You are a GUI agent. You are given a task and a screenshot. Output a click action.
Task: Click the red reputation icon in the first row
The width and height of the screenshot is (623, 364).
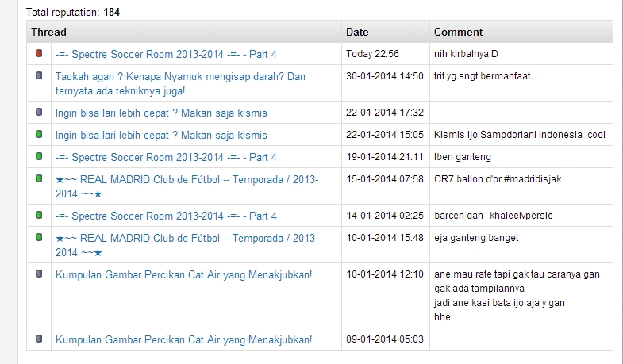coord(39,54)
